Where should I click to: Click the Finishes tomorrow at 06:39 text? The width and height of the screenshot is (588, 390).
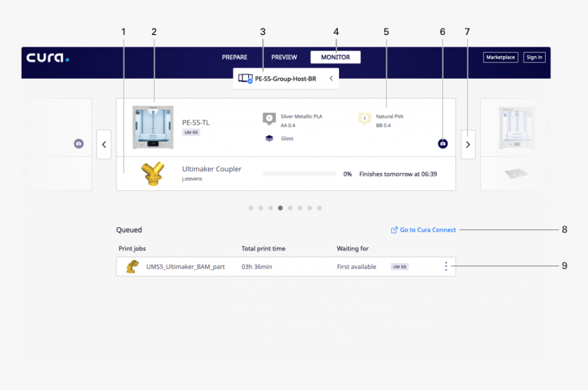[398, 174]
